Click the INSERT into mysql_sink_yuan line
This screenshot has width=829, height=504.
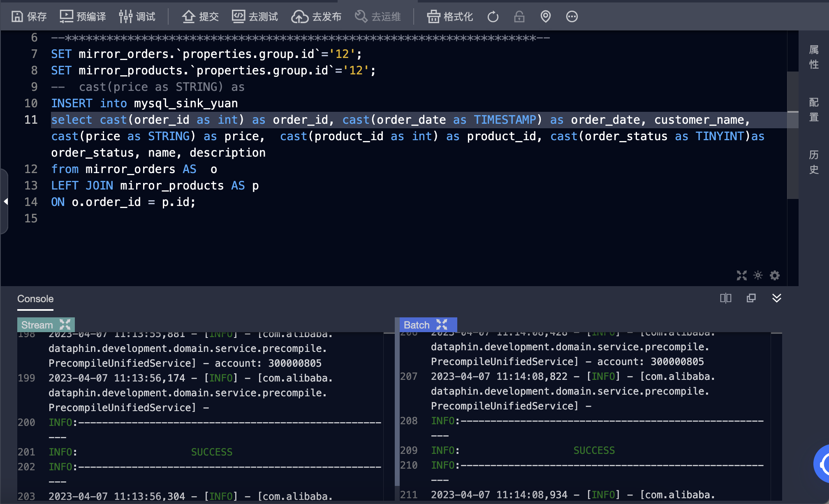[x=144, y=103]
